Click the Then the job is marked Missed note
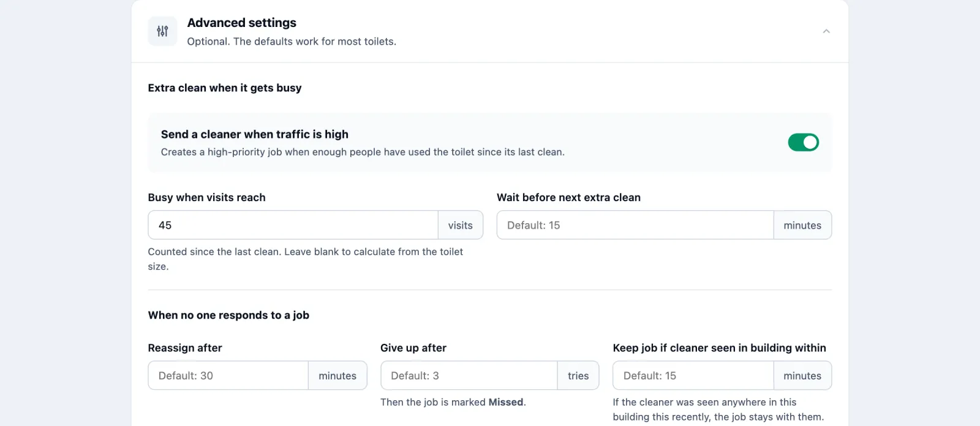Screen dimensions: 980x426 pos(453,402)
